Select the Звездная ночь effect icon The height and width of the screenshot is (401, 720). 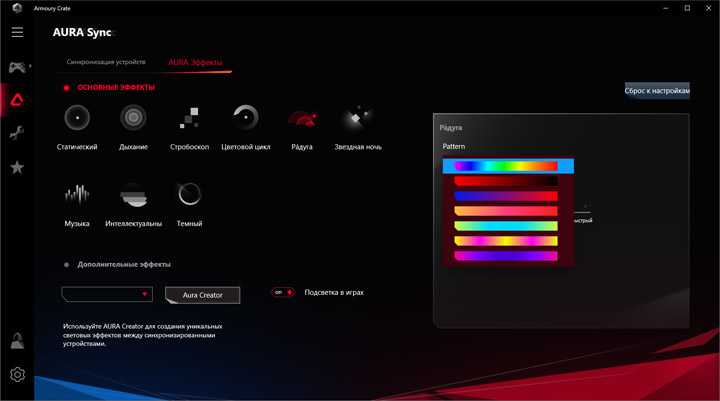click(x=358, y=118)
